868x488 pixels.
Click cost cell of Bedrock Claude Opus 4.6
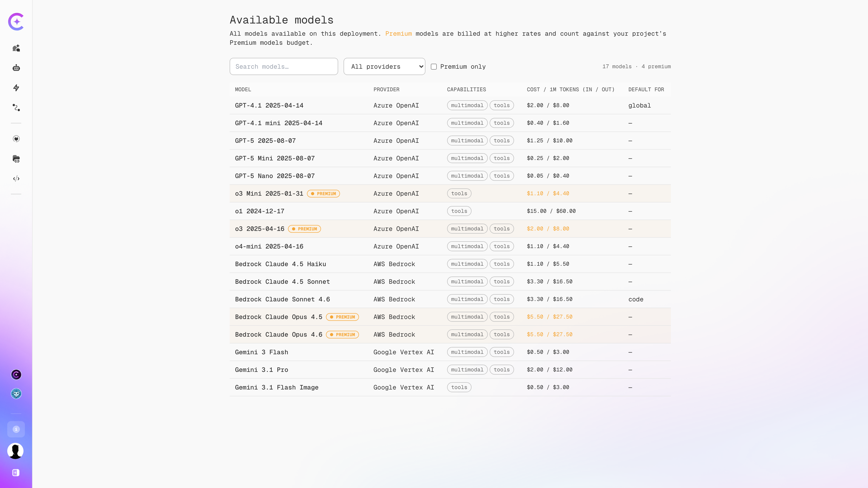[550, 334]
